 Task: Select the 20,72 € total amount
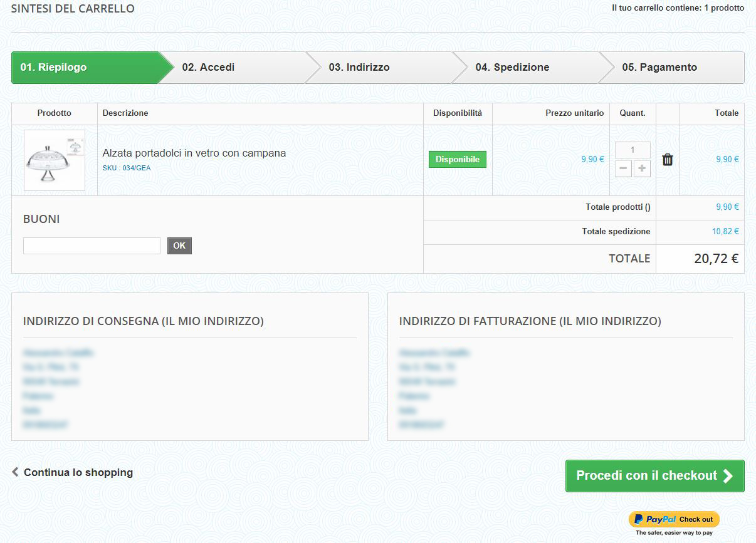(x=717, y=259)
